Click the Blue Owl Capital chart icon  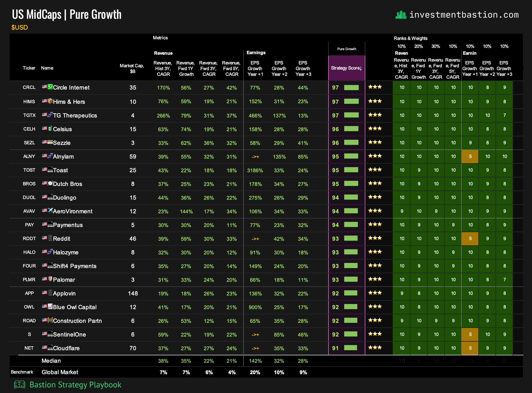click(x=50, y=306)
